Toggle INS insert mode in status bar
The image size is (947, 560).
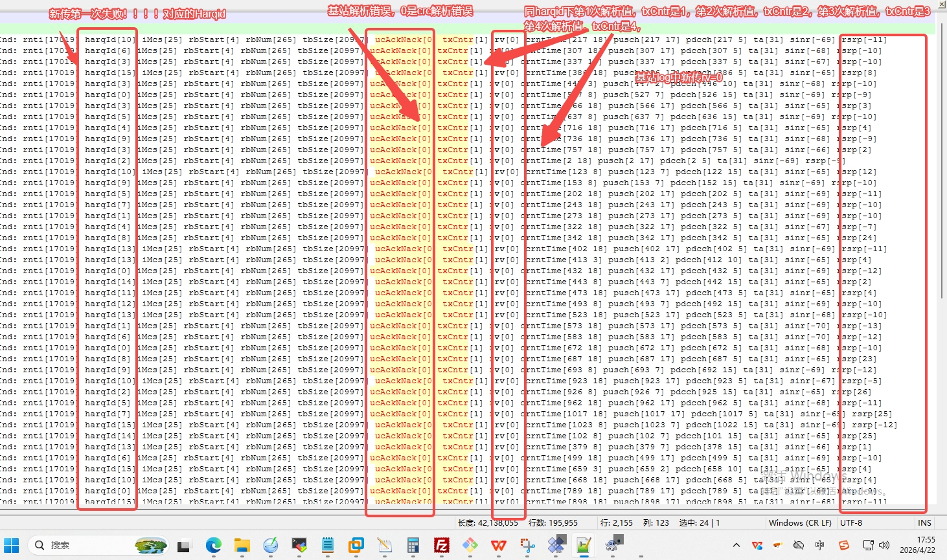point(924,522)
